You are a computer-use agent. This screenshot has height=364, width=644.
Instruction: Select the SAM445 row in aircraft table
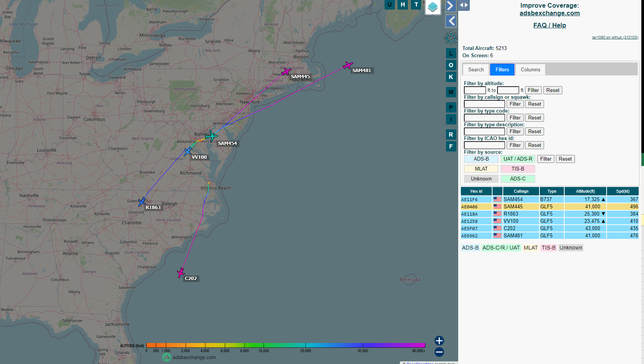(549, 207)
